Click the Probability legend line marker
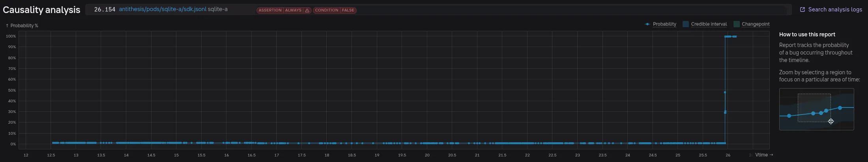The height and width of the screenshot is (162, 868). (x=647, y=24)
